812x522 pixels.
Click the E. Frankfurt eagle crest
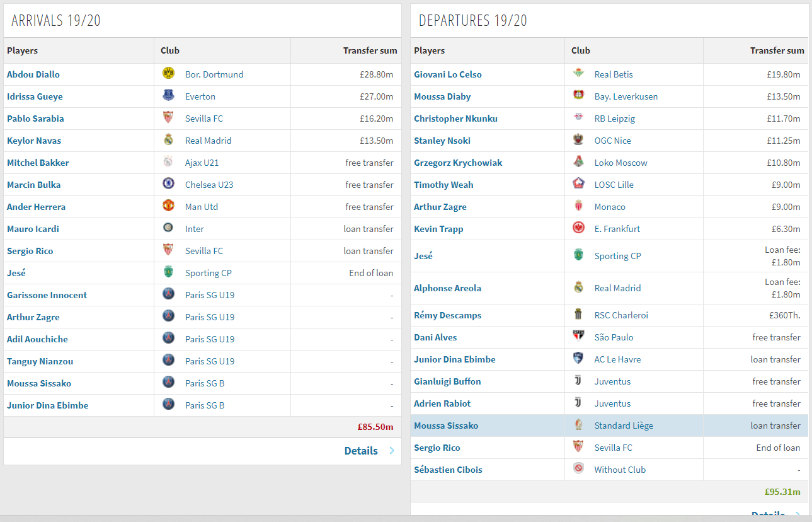point(578,228)
